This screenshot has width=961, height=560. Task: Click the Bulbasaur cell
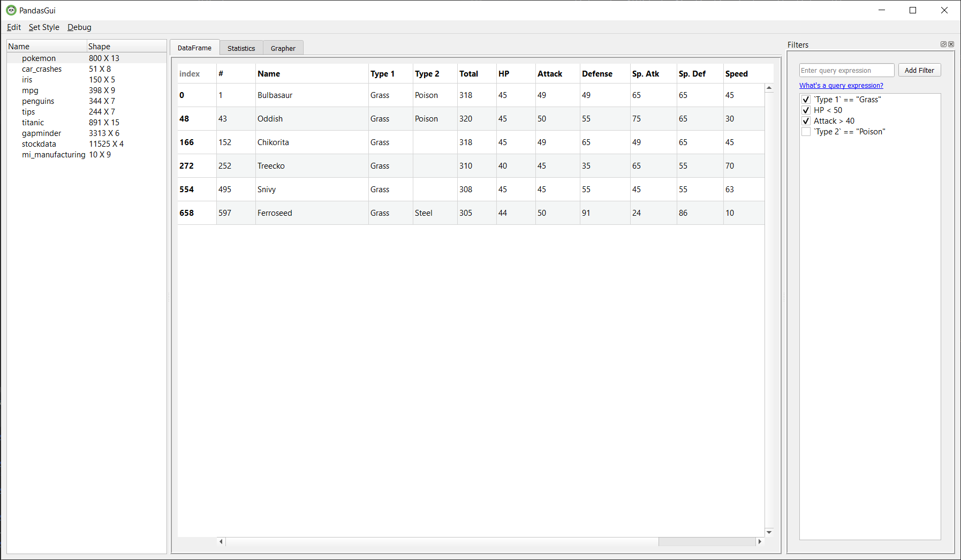point(312,95)
